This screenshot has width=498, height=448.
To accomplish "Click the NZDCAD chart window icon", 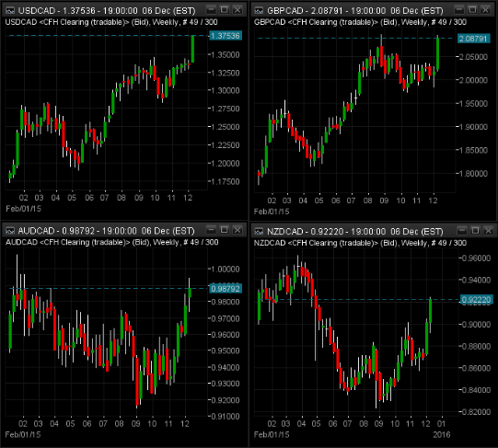I will 259,232.
